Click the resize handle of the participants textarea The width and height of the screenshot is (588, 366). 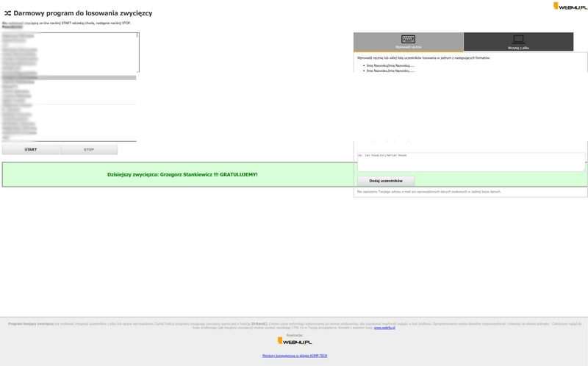tap(584, 170)
